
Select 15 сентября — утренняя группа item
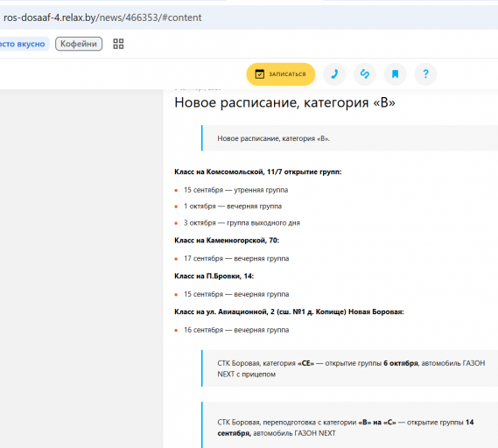[235, 190]
